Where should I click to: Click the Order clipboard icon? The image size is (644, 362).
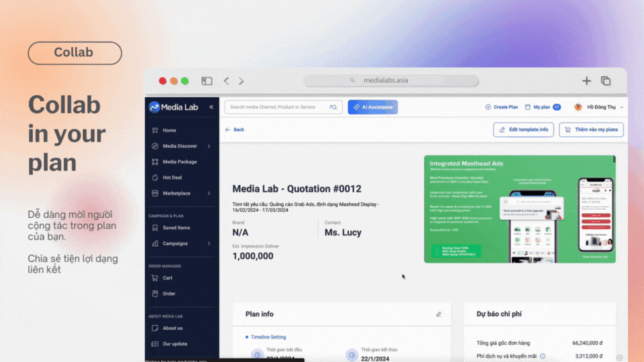coord(155,294)
